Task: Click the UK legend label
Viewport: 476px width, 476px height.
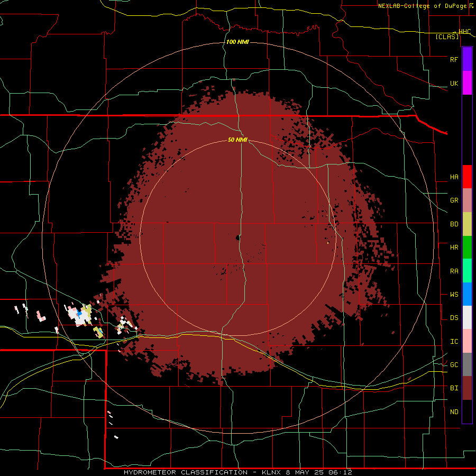Action: click(x=454, y=84)
